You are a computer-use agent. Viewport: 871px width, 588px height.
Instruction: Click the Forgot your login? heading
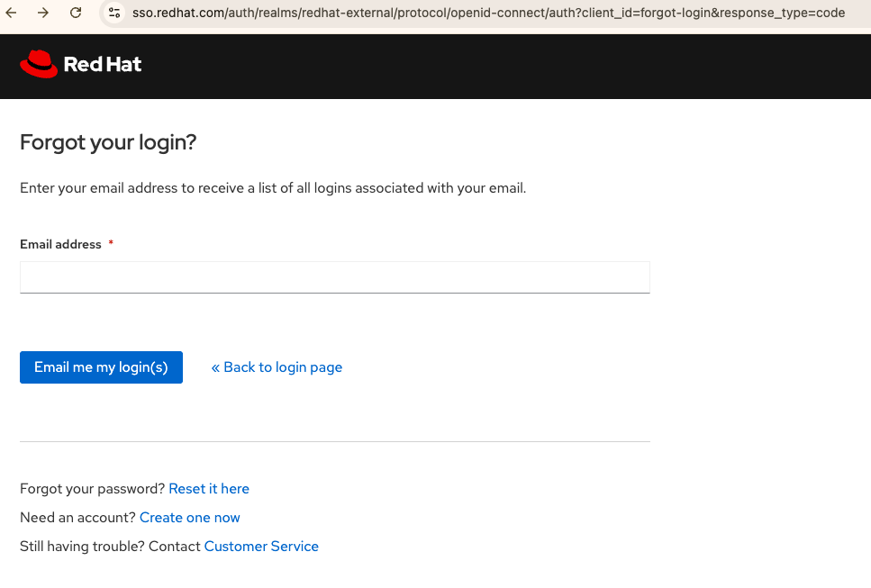(108, 142)
